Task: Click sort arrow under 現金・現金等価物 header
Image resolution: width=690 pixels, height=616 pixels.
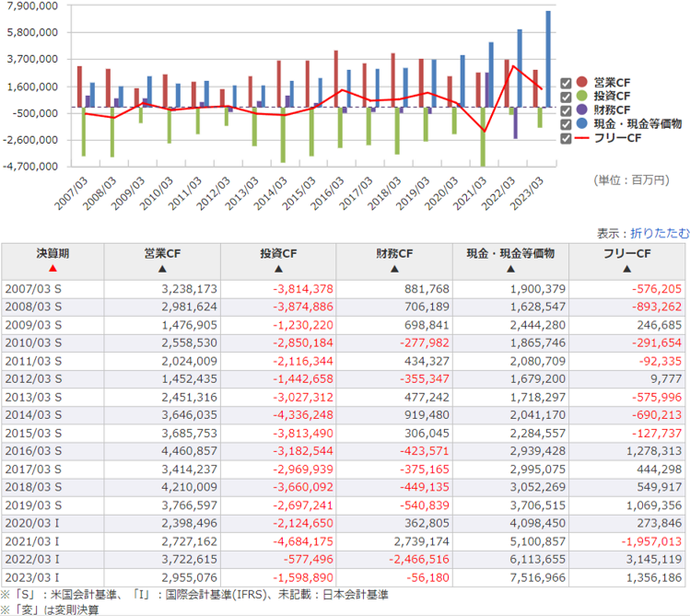Action: pos(510,269)
